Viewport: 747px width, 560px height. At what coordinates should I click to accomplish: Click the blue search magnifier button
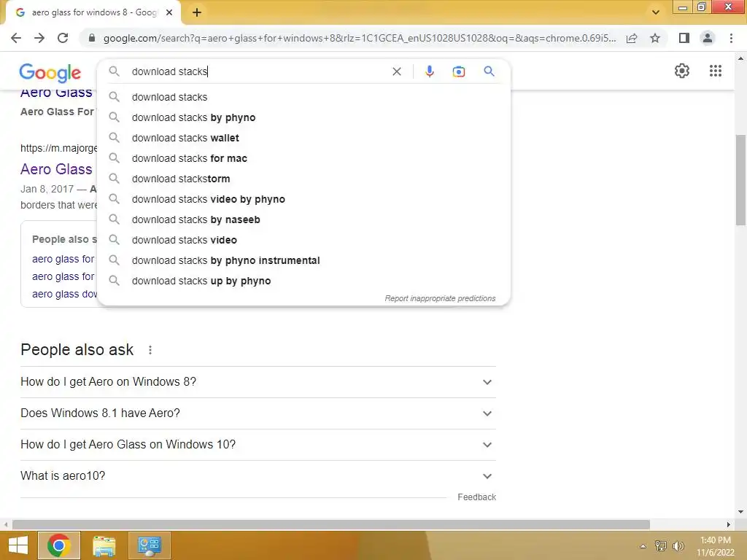pyautogui.click(x=489, y=71)
